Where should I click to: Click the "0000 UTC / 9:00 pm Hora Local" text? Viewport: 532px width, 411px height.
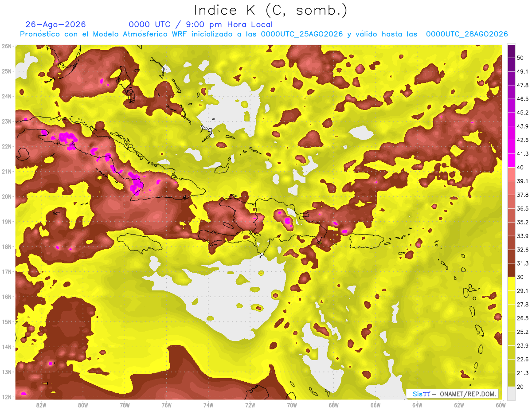[201, 24]
